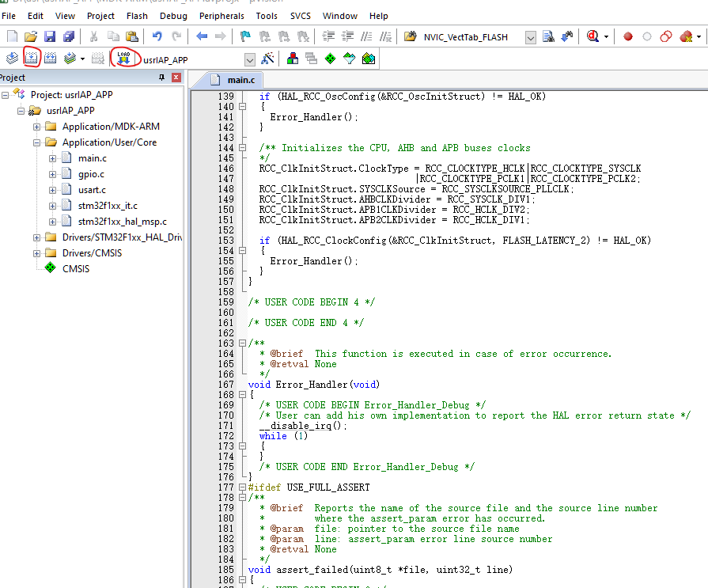The height and width of the screenshot is (588, 708).
Task: Open Options for Target wand icon
Action: pyautogui.click(x=267, y=59)
